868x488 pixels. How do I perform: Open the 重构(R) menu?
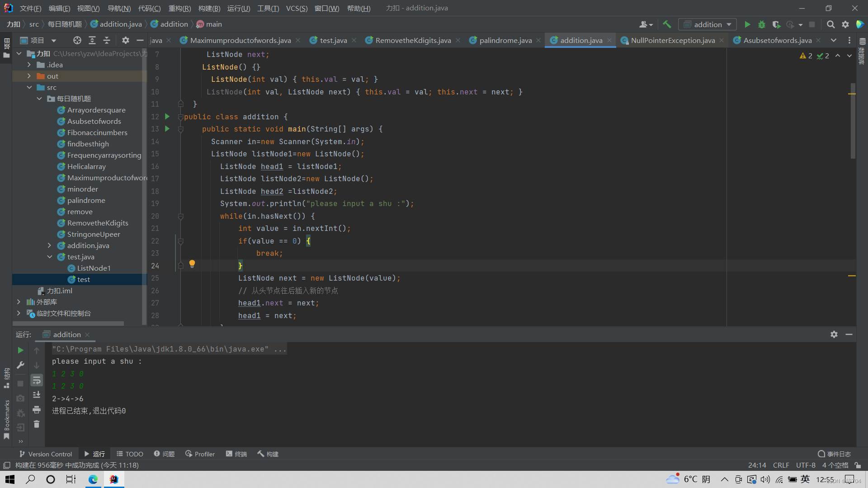(179, 8)
